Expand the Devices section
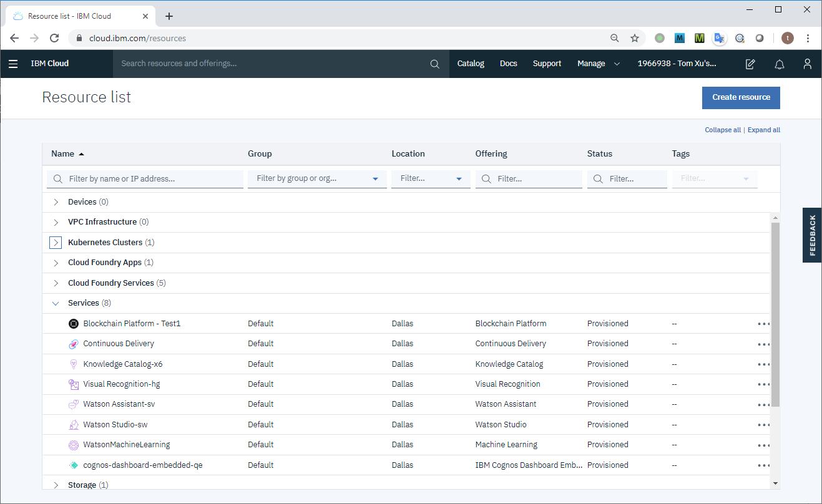This screenshot has height=504, width=822. click(x=56, y=202)
